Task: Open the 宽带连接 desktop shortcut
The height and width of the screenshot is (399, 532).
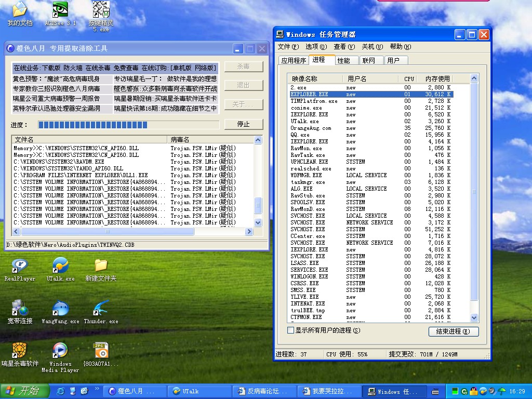Action: tap(20, 309)
